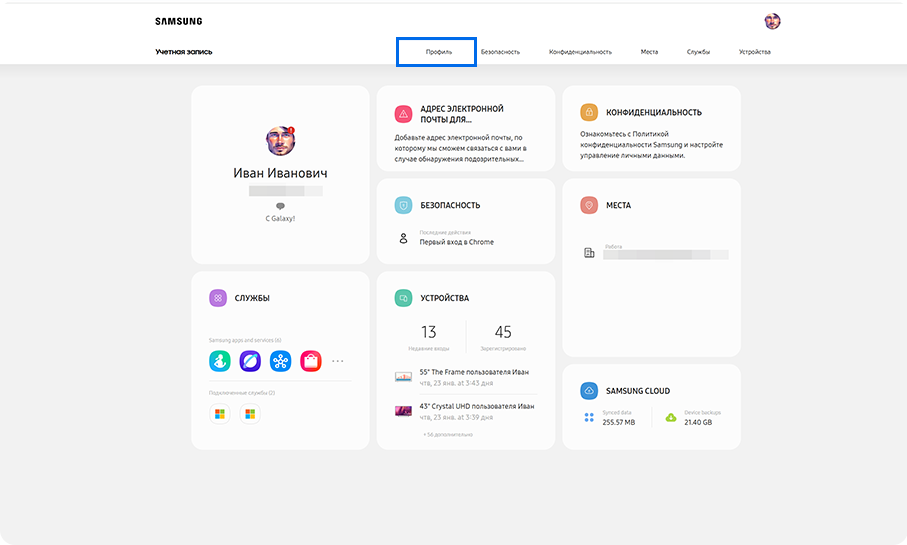
Task: Click the 45 registered devices count
Action: pyautogui.click(x=503, y=332)
